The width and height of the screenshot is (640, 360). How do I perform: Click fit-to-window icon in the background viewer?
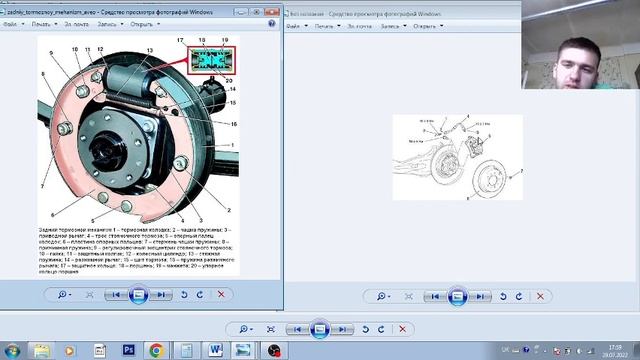click(271, 329)
